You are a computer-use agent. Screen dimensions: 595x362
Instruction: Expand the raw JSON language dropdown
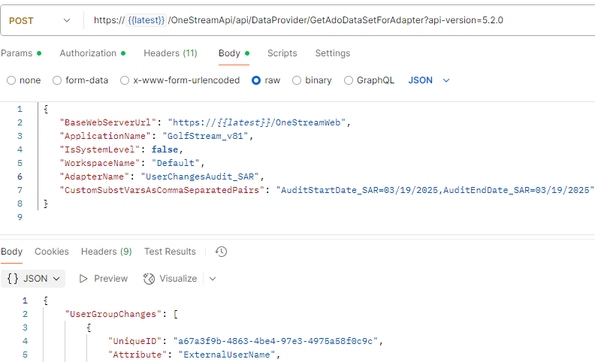tap(429, 80)
